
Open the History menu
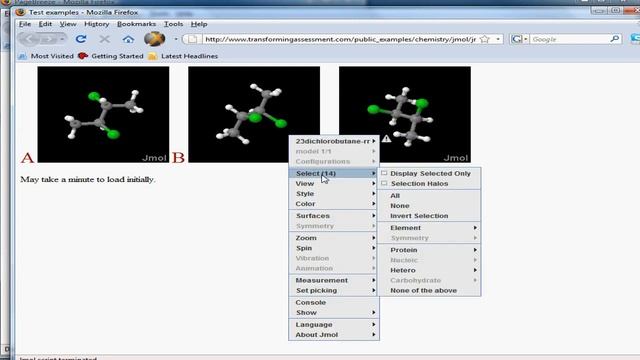coord(97,24)
